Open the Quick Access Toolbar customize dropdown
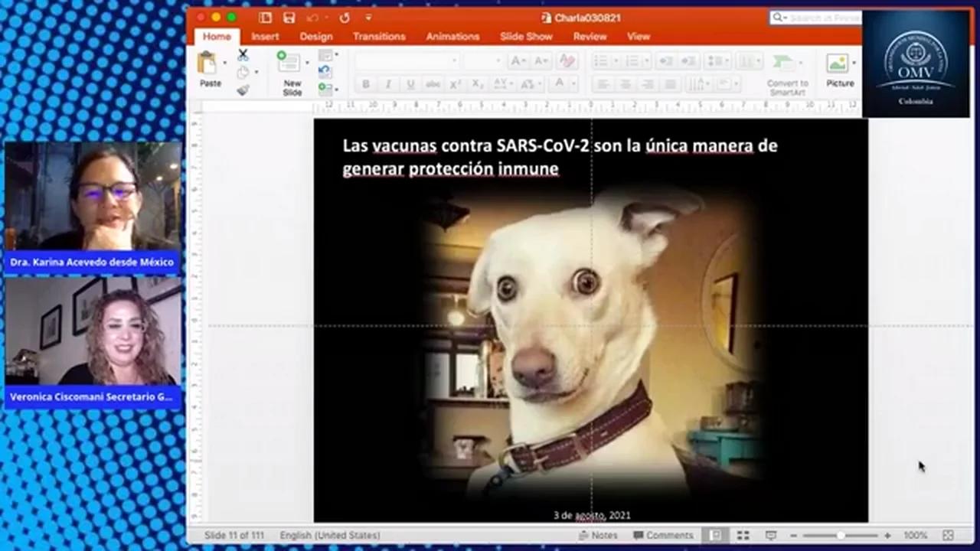Image resolution: width=980 pixels, height=551 pixels. (368, 17)
